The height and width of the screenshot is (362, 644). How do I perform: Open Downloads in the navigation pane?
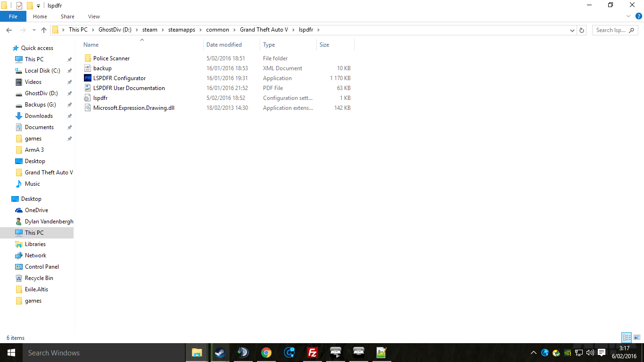[x=39, y=116]
